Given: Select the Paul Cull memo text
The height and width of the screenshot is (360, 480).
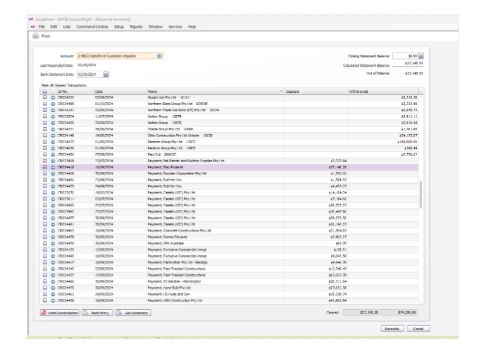Looking at the screenshot, I should point(162,154).
